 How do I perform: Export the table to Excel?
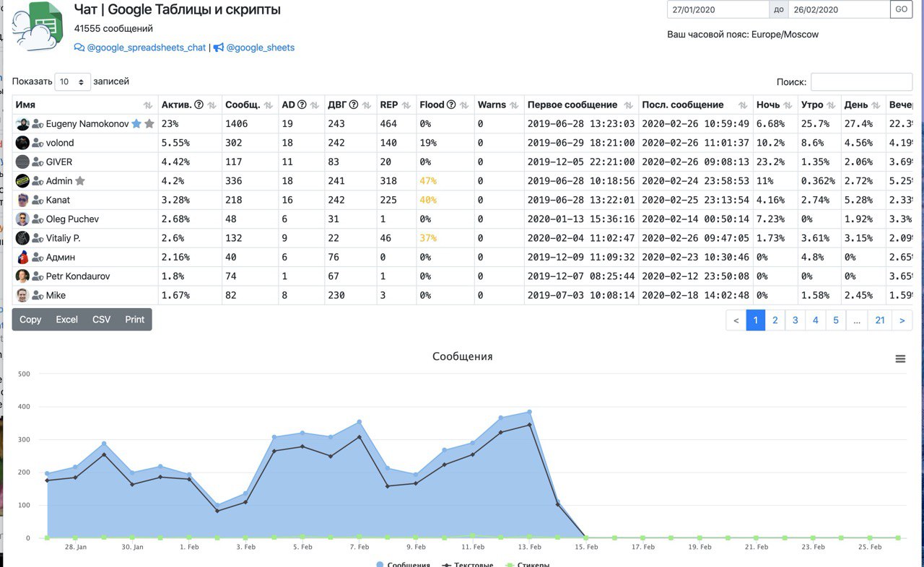coord(66,320)
